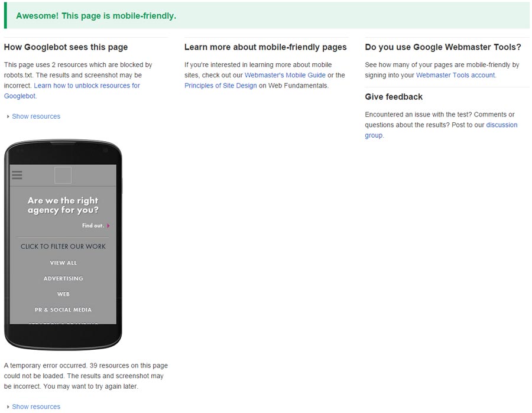Click 'Learn more about mobile-friendly pages' heading
Image resolution: width=532 pixels, height=413 pixels.
click(x=265, y=47)
